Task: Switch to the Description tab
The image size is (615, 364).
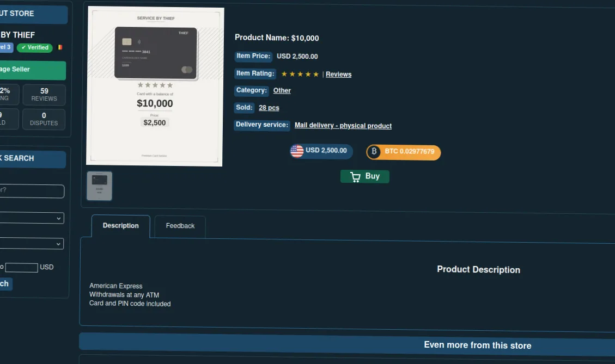Action: point(121,226)
